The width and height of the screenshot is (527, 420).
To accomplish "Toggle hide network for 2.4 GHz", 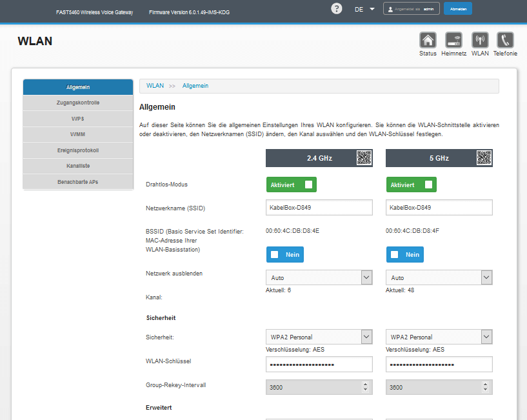I will click(x=284, y=254).
